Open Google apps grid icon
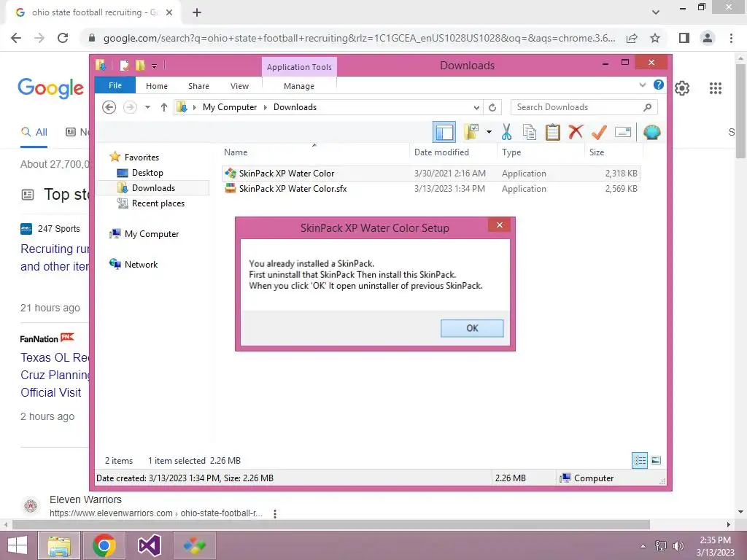 pyautogui.click(x=715, y=88)
